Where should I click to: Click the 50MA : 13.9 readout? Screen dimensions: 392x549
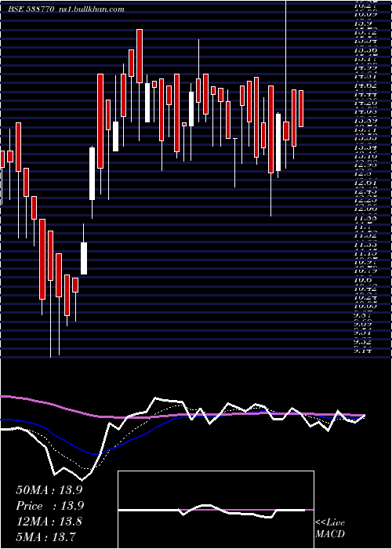pos(49,490)
